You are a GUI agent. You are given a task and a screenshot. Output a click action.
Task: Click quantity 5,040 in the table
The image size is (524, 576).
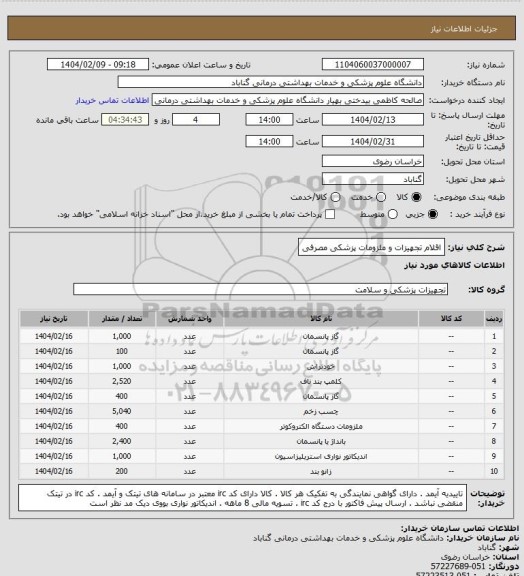pyautogui.click(x=122, y=411)
